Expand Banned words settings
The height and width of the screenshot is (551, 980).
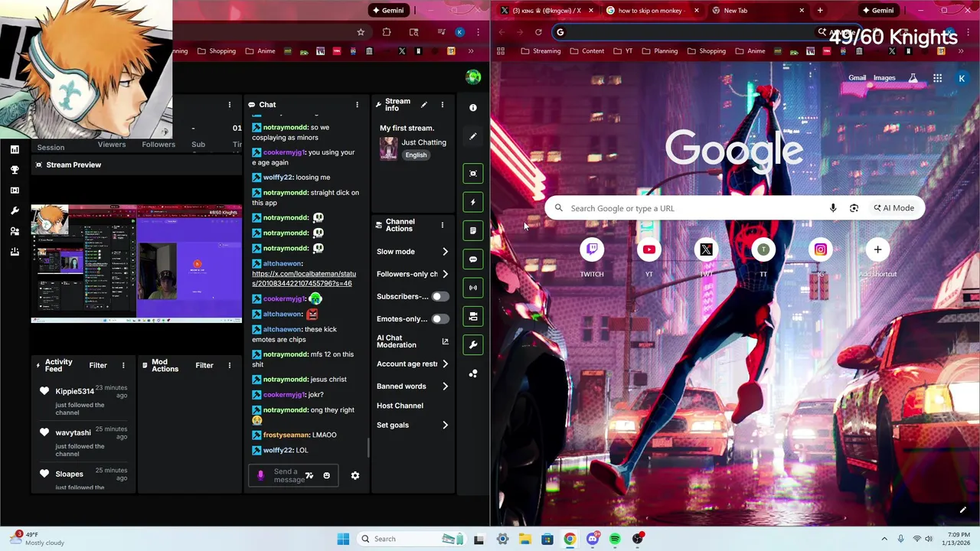[445, 386]
